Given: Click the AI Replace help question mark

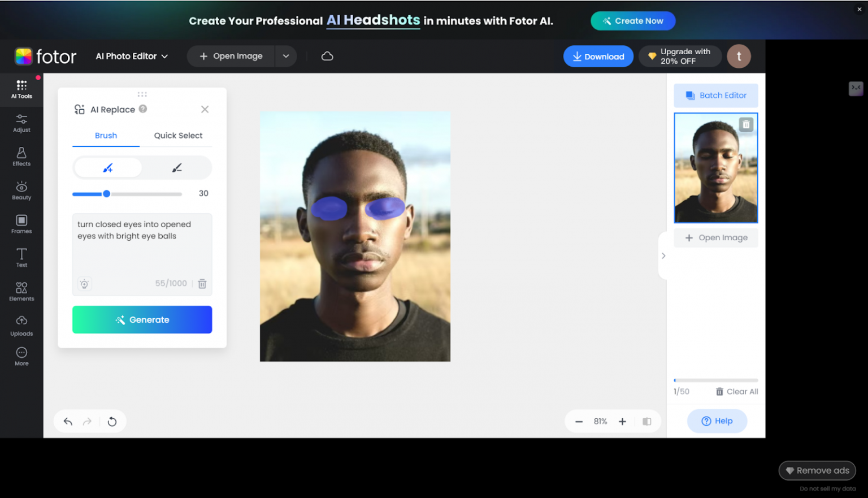Looking at the screenshot, I should click(x=143, y=109).
